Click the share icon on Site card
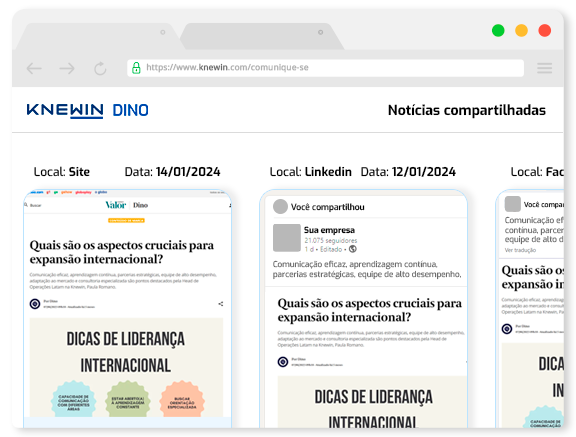 (x=221, y=304)
